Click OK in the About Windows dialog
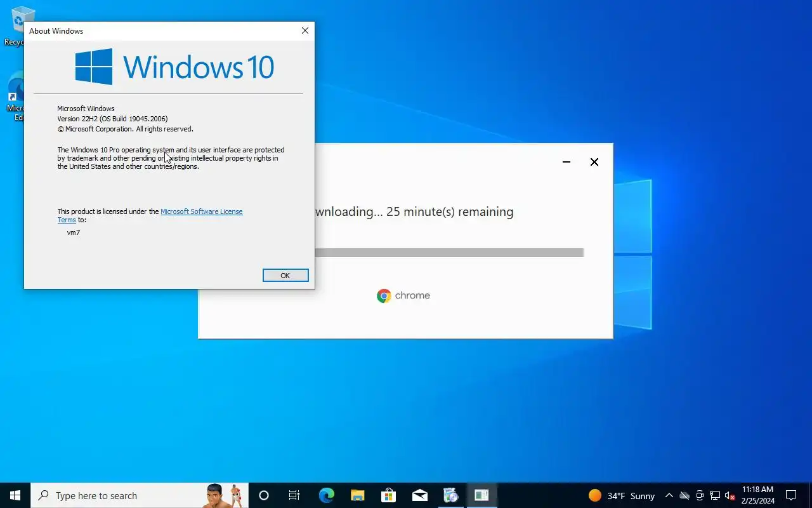The image size is (812, 508). click(x=285, y=275)
